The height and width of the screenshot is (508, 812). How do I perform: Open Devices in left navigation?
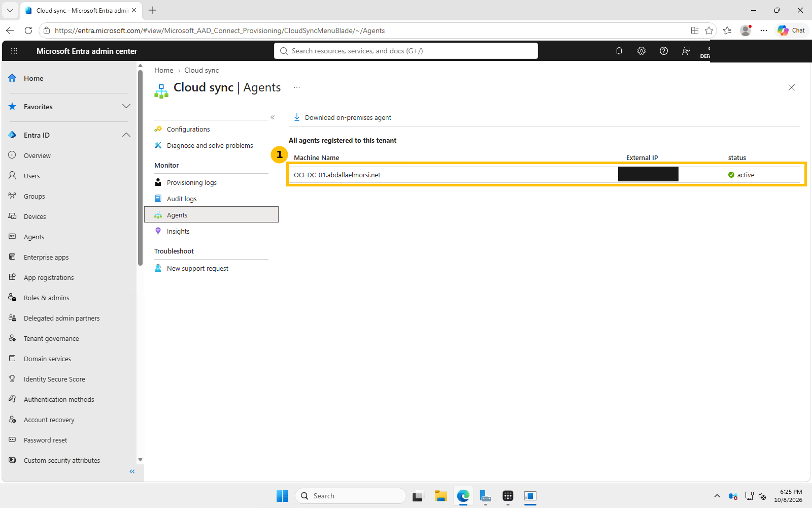[x=35, y=216]
